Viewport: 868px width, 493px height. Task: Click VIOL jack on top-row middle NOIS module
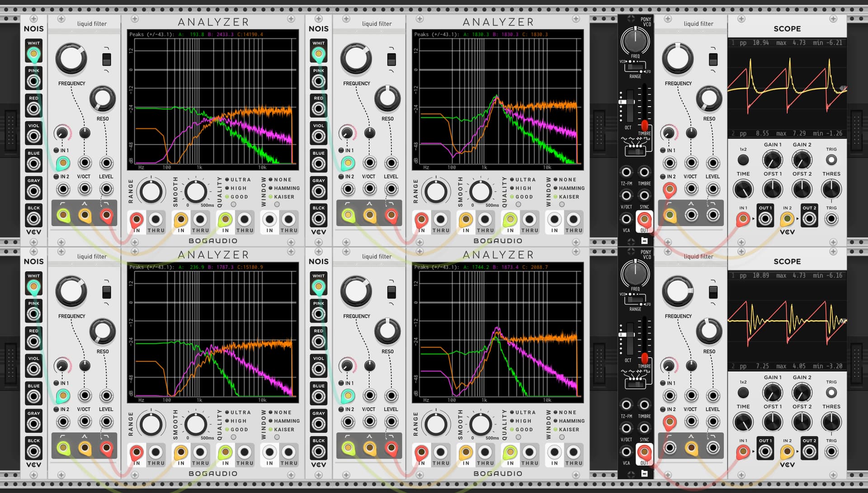coord(318,136)
